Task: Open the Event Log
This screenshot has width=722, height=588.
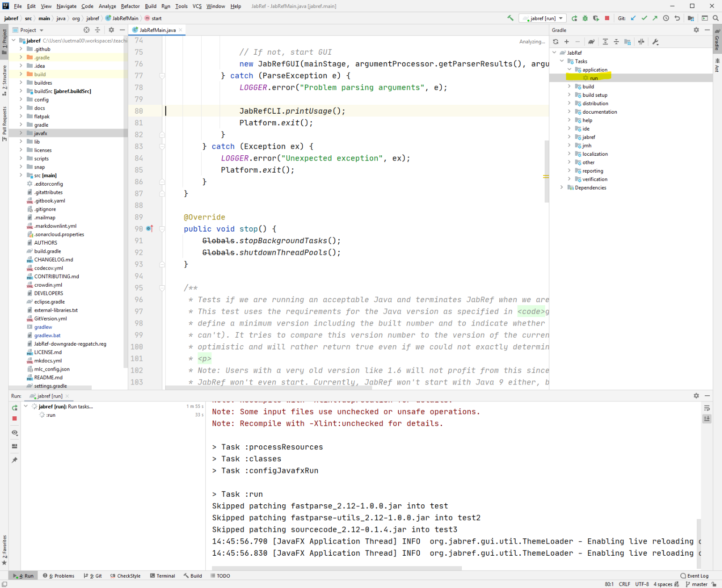Action: [694, 576]
